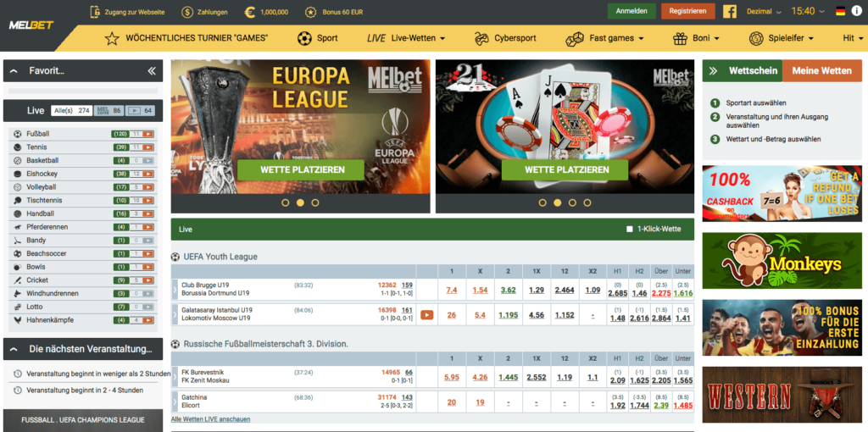Open Alle Wetten LIVE anschauen link
868x432 pixels.
(210, 419)
